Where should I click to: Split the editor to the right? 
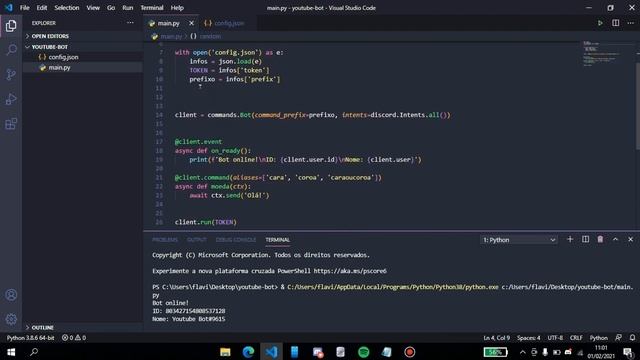pos(616,23)
